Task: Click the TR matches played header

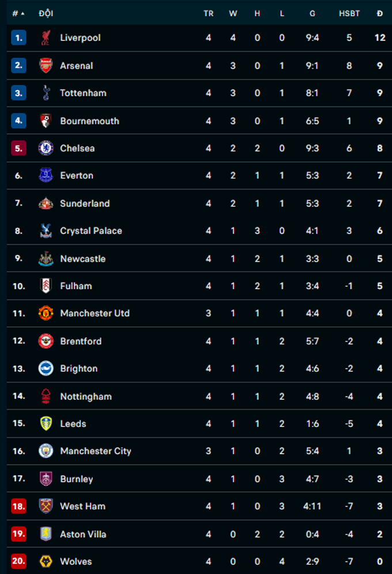Action: tap(209, 13)
